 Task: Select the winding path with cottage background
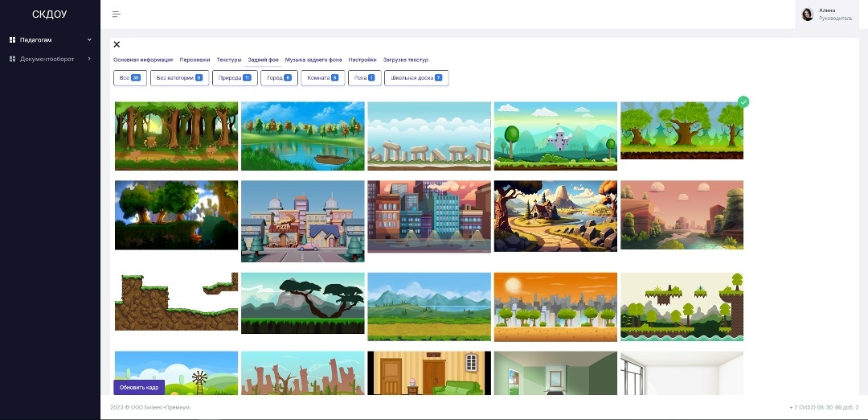click(x=555, y=216)
